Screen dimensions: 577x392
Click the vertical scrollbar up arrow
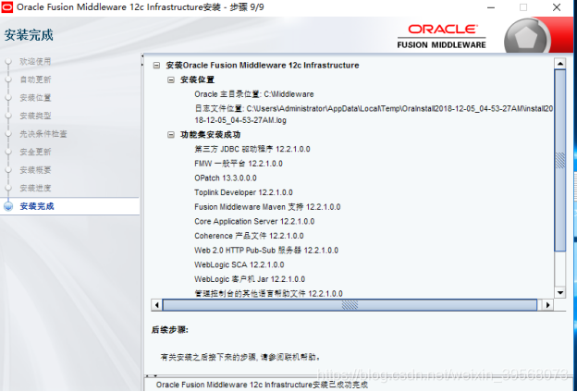(560, 63)
